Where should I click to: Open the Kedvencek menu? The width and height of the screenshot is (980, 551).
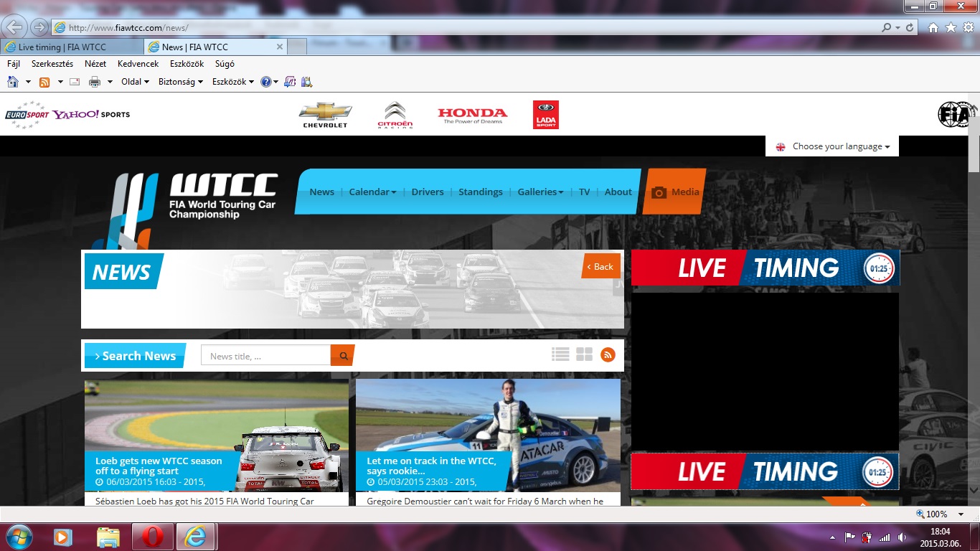click(138, 64)
